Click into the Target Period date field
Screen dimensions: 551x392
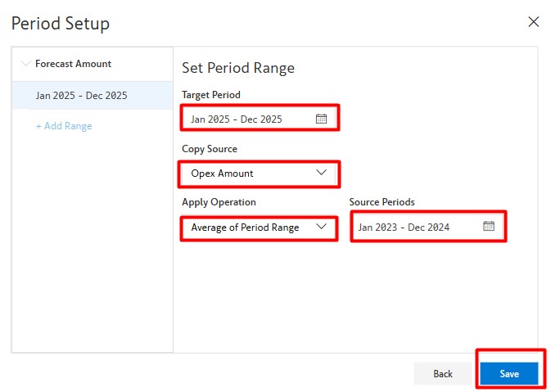(x=246, y=119)
